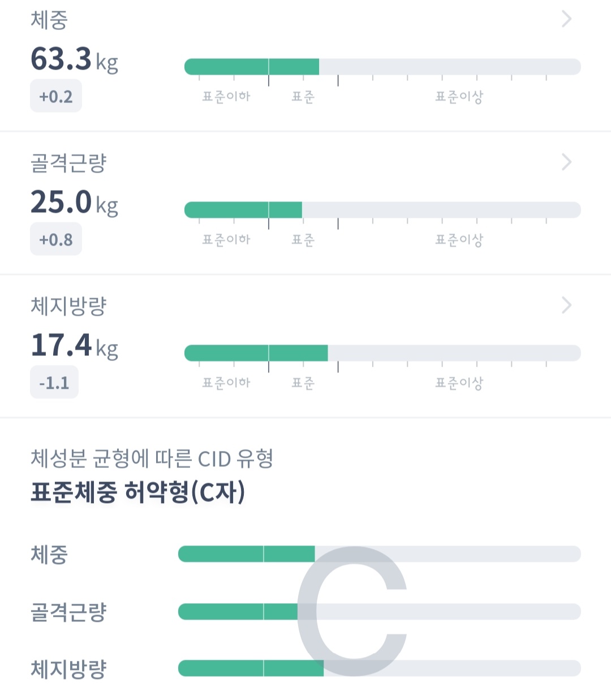
Task: Tap the 체지방량 range progress bar
Action: [382, 353]
